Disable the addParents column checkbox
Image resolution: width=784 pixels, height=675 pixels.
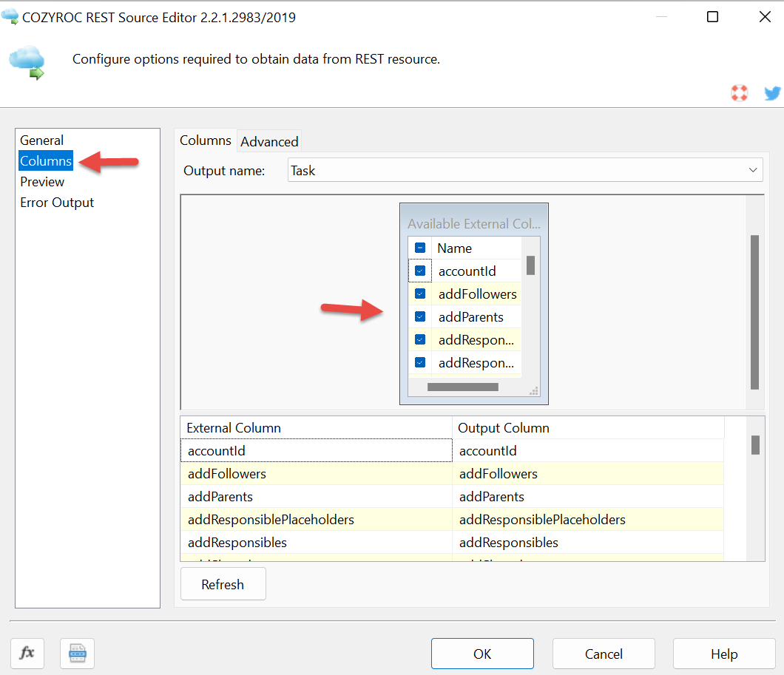[420, 317]
